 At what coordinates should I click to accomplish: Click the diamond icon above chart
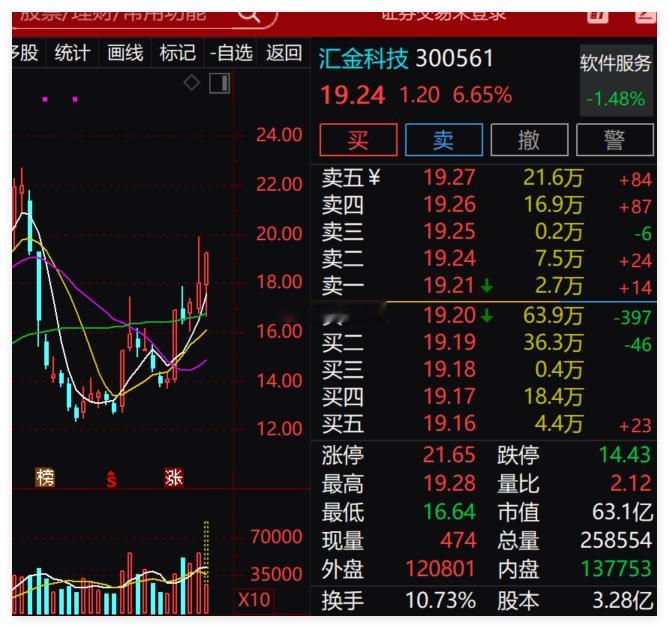point(192,83)
